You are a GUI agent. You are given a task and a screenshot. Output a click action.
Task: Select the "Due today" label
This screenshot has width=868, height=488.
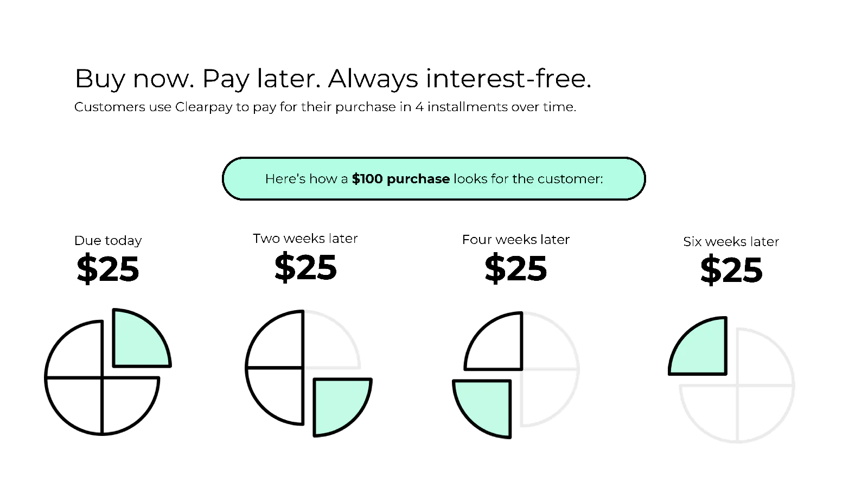(108, 240)
